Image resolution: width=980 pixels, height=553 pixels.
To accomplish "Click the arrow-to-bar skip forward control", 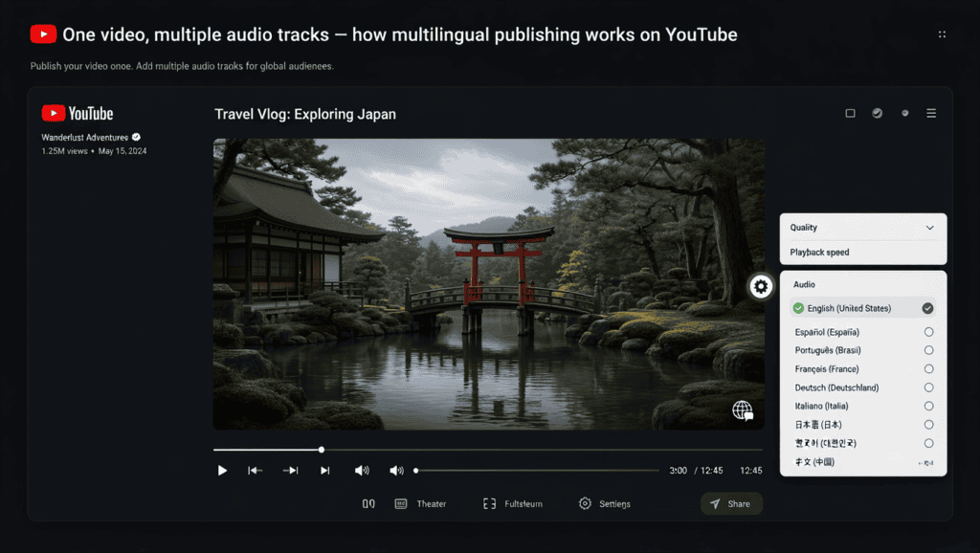I will (x=291, y=471).
